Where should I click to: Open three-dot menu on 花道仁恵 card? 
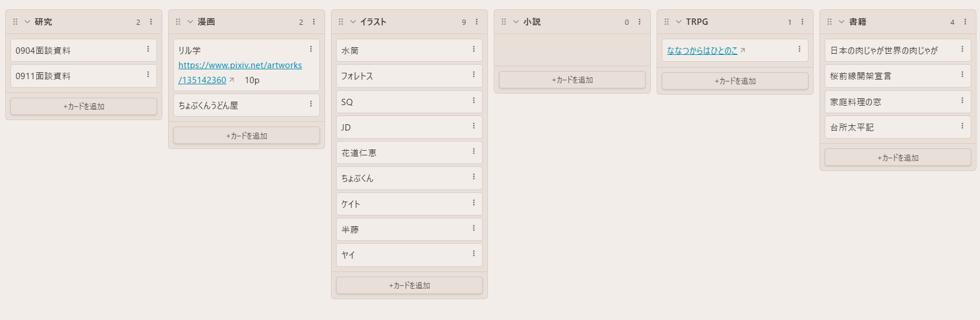(x=474, y=152)
